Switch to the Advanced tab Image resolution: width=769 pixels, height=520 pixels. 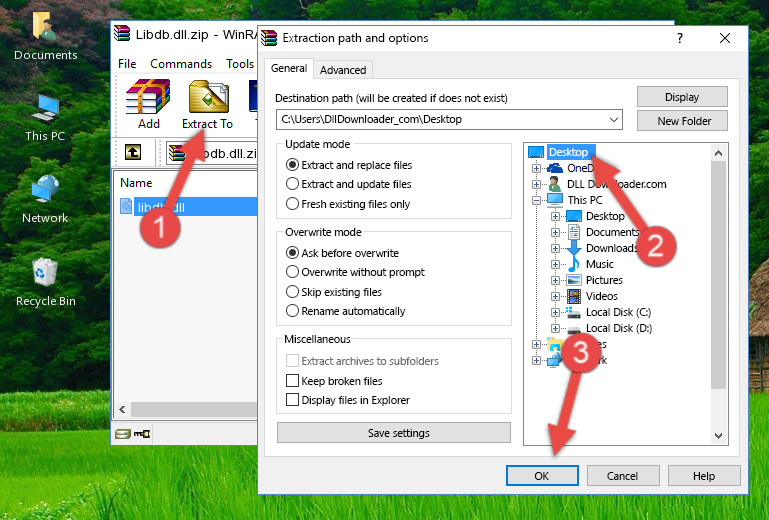(x=343, y=70)
